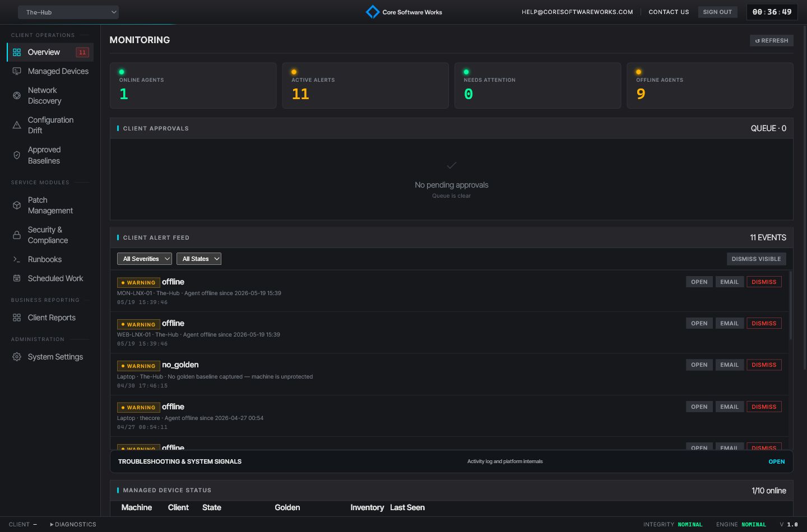The height and width of the screenshot is (532, 807).
Task: Click the Network Discovery radar icon
Action: pos(17,96)
